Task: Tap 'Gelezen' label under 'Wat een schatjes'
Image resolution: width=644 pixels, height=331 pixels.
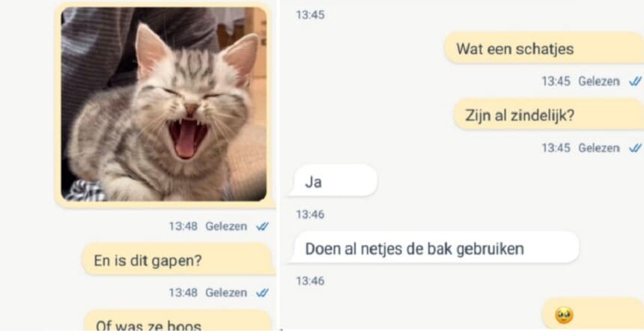Action: (599, 82)
